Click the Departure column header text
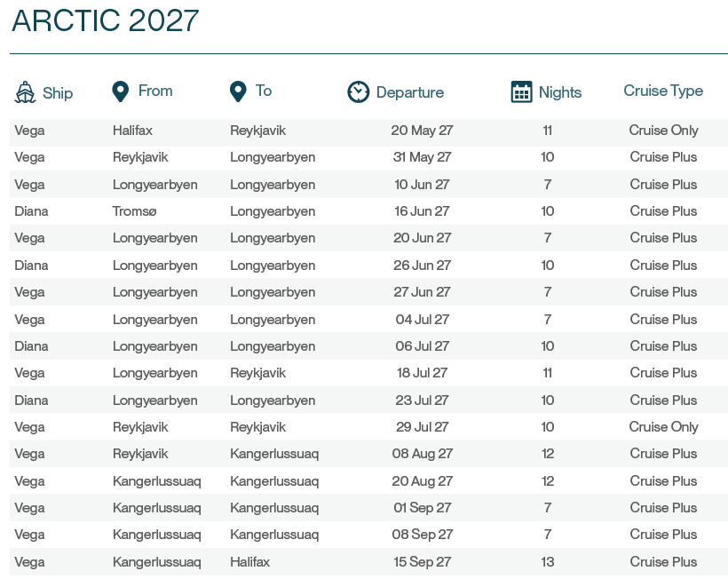728x579 pixels. [x=410, y=92]
